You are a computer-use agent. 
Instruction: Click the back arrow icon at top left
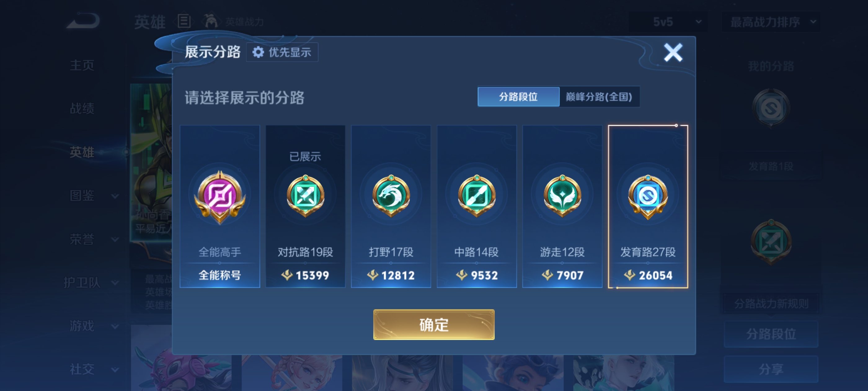pyautogui.click(x=83, y=21)
